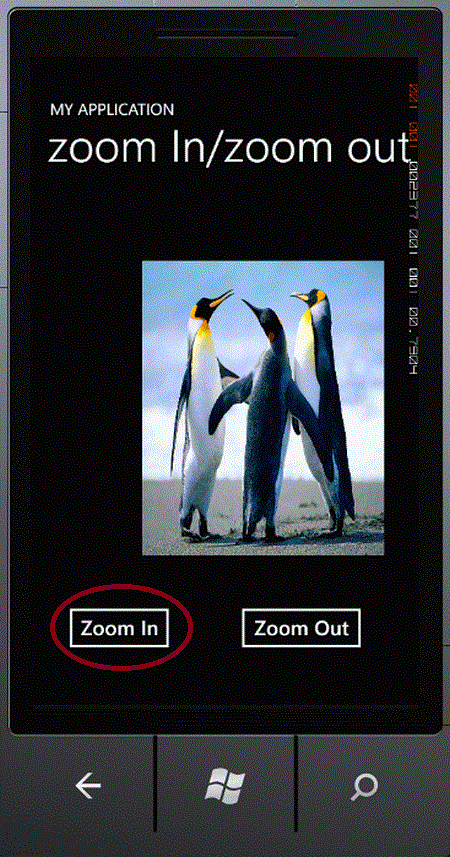Click the "zoom In/zoom out" page heading
The image size is (450, 857).
click(x=229, y=148)
